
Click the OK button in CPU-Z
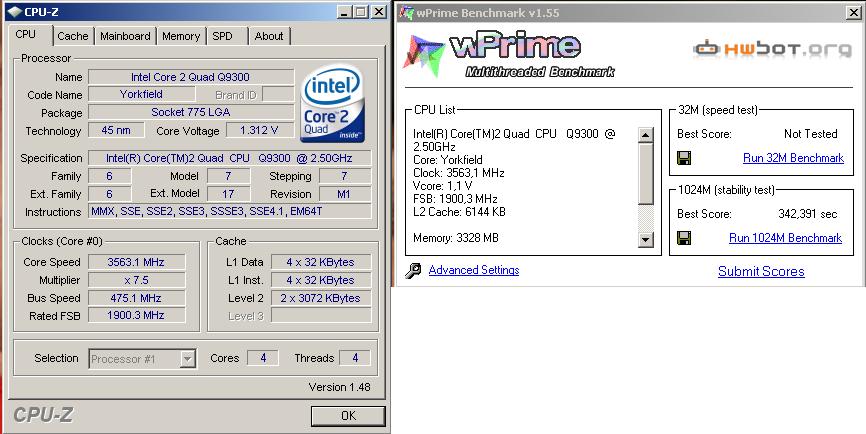pos(348,416)
